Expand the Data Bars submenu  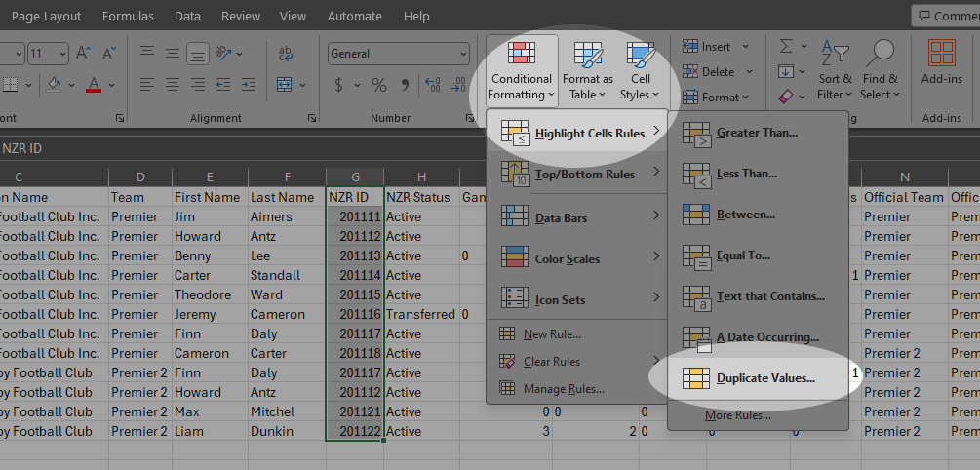[577, 217]
